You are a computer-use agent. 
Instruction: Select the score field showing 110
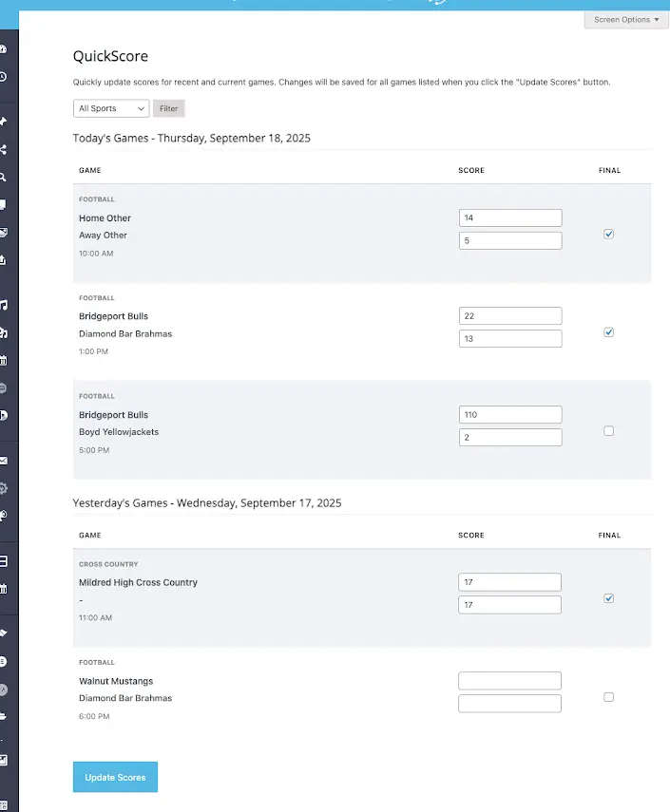pyautogui.click(x=510, y=415)
